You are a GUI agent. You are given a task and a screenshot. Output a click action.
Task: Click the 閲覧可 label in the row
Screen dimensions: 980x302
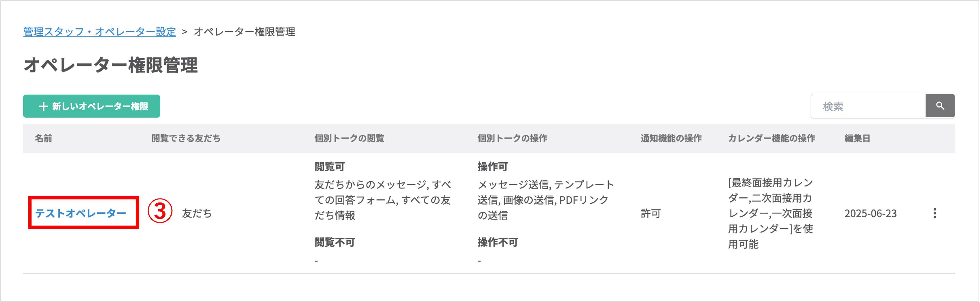click(330, 167)
